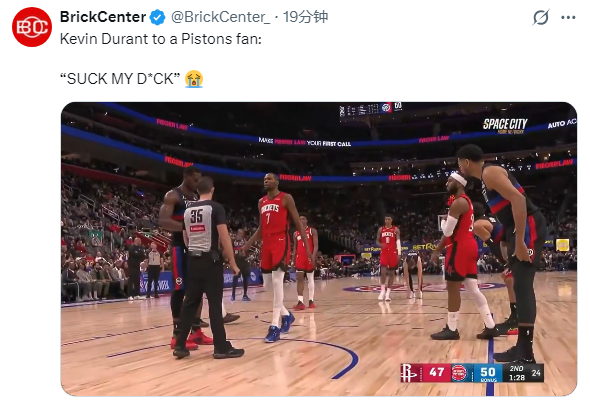This screenshot has height=403, width=590.
Task: Open Grok explain icon on the post
Action: click(541, 17)
